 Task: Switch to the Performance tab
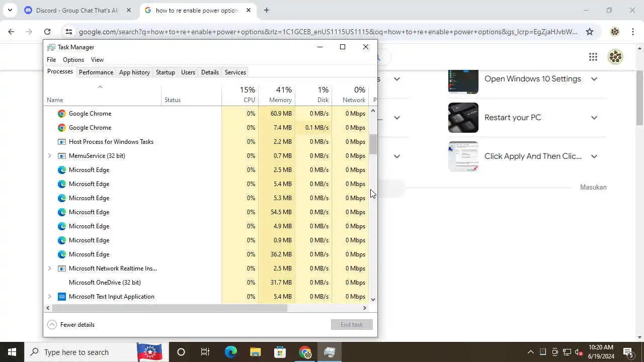click(x=96, y=72)
